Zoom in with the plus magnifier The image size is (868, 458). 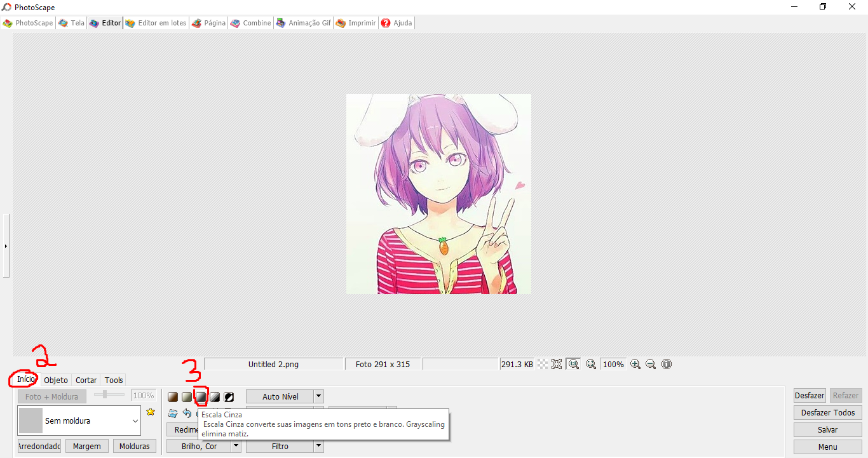coord(635,364)
